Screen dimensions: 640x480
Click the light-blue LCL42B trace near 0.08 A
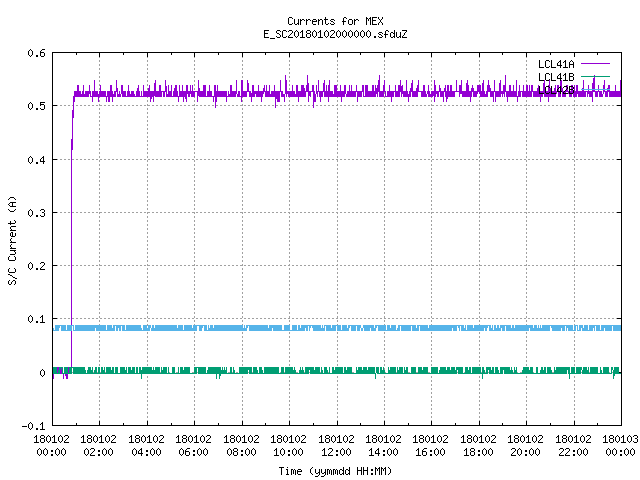tap(337, 328)
